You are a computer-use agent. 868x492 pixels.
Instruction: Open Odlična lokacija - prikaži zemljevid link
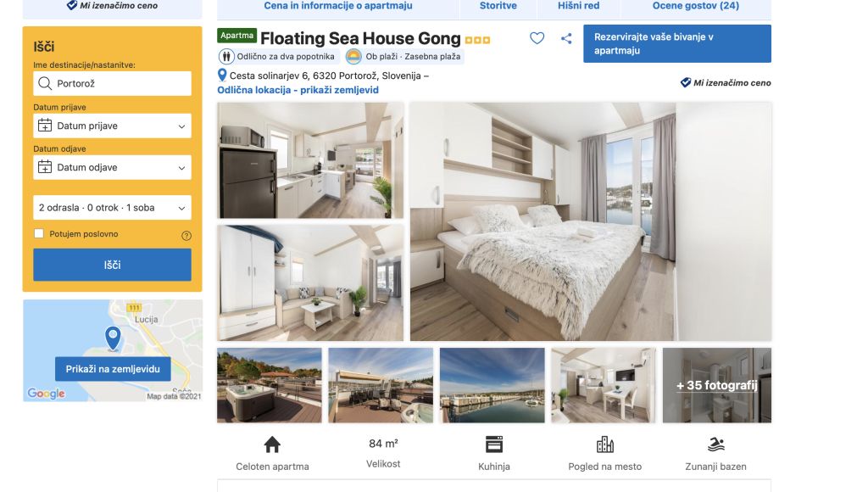(x=298, y=90)
